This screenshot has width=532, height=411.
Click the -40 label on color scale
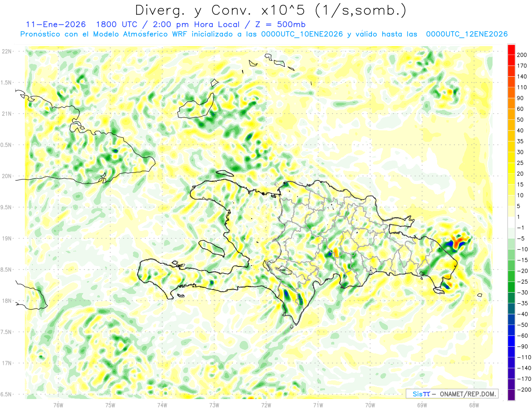[524, 314]
